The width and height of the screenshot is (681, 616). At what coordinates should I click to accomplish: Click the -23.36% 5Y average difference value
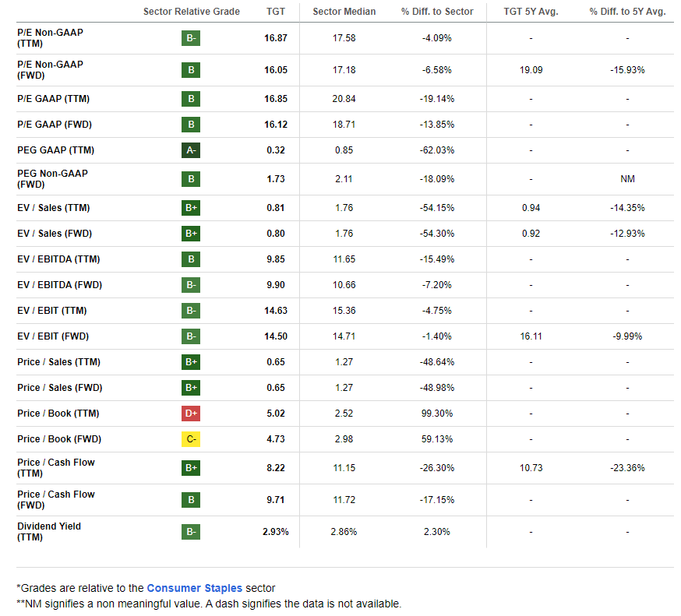point(627,468)
